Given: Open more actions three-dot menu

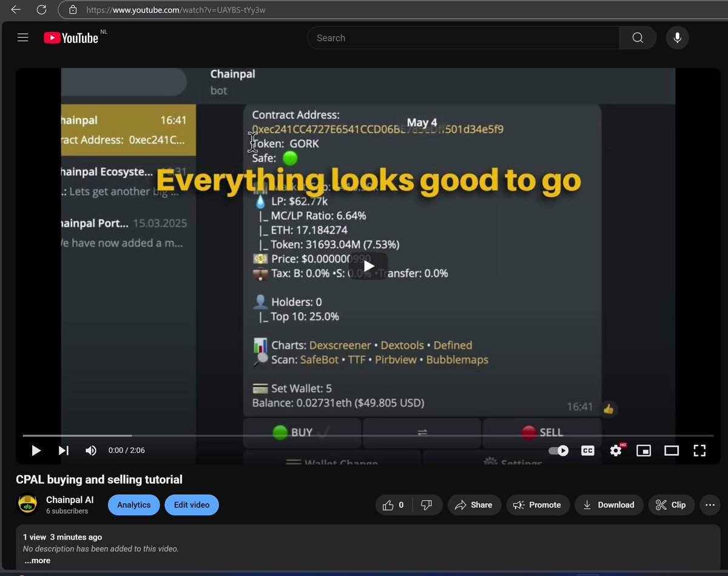Looking at the screenshot, I should 710,505.
